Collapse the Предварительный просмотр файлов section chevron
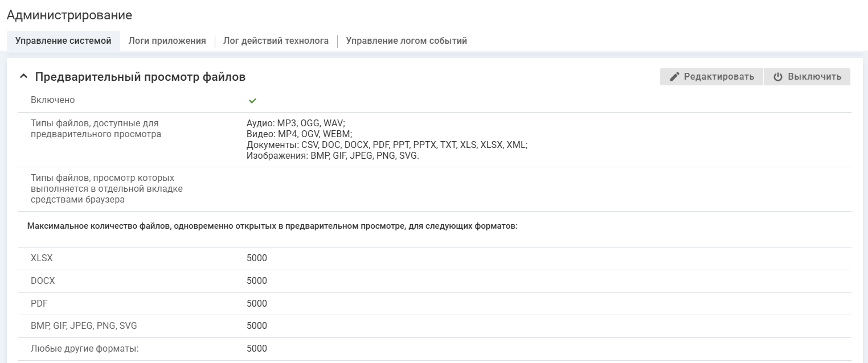The image size is (868, 363). (23, 76)
